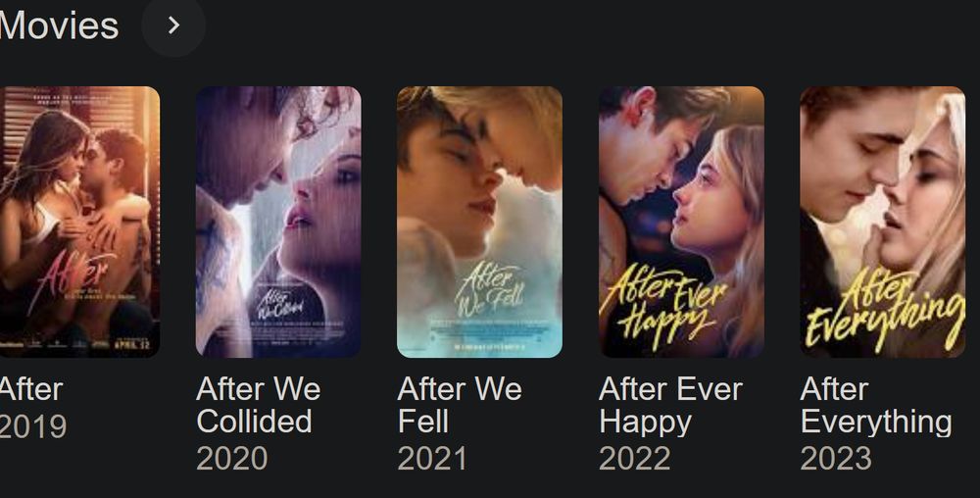
Task: Open the "After Everything" title link
Action: pyautogui.click(x=876, y=405)
